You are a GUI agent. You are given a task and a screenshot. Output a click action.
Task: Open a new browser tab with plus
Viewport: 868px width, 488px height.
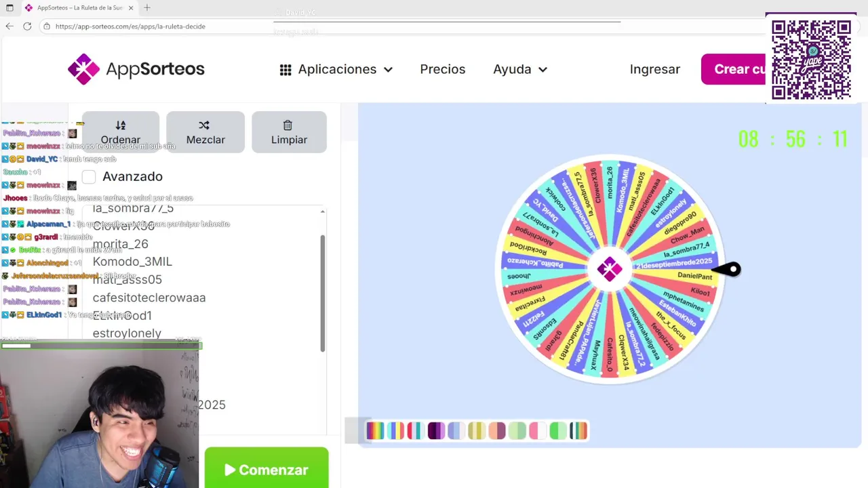[x=147, y=8]
